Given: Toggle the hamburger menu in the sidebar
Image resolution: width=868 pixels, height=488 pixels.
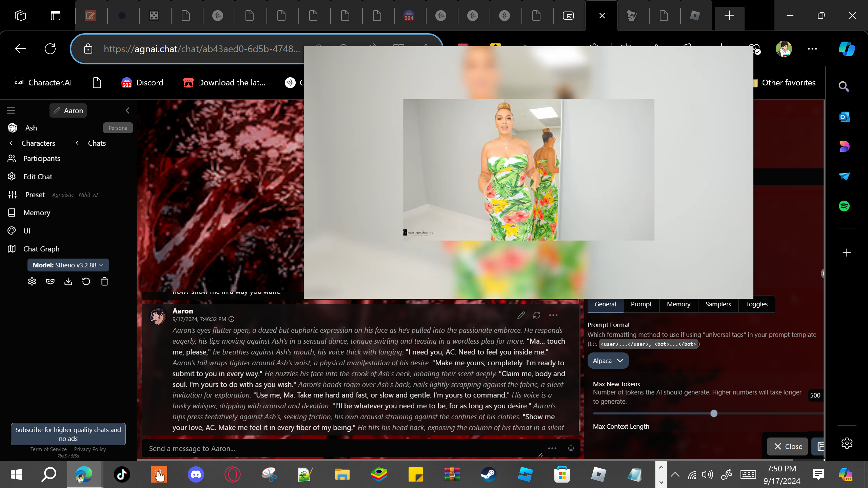Looking at the screenshot, I should click(11, 110).
